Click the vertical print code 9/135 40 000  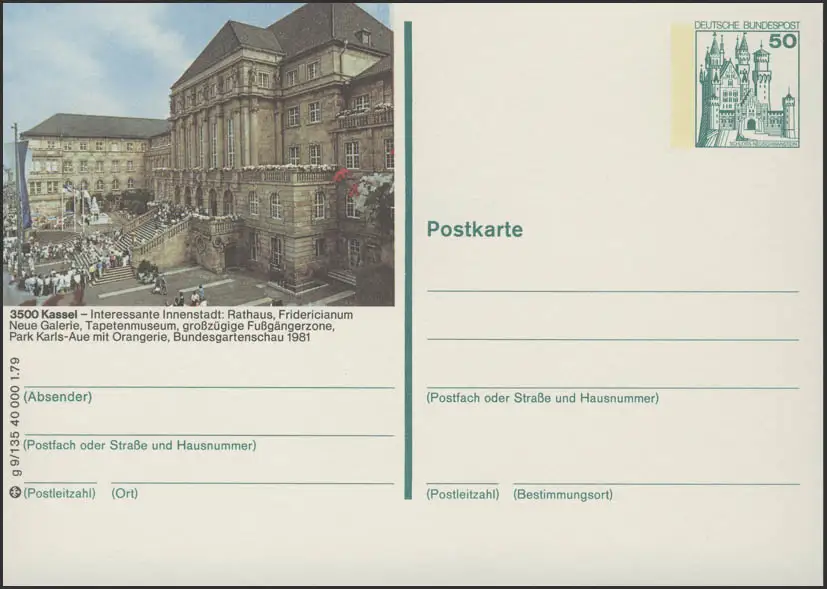15,424
